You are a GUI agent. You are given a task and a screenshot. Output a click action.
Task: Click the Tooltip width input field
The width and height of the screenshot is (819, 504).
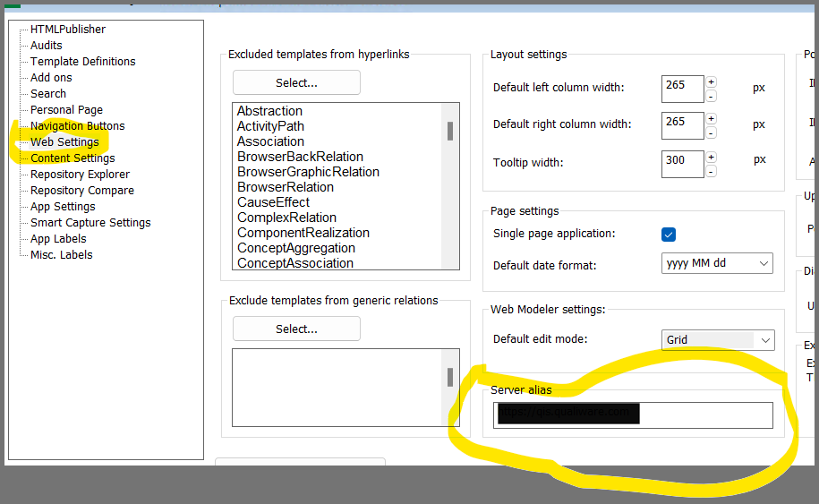click(x=682, y=163)
